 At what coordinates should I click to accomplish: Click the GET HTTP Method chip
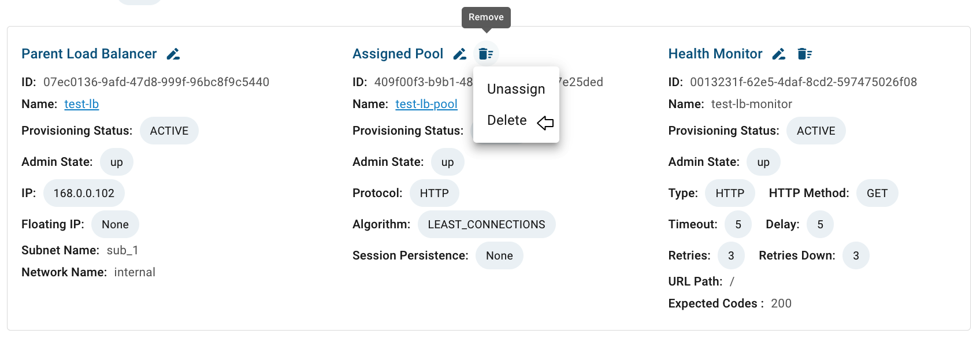point(877,193)
